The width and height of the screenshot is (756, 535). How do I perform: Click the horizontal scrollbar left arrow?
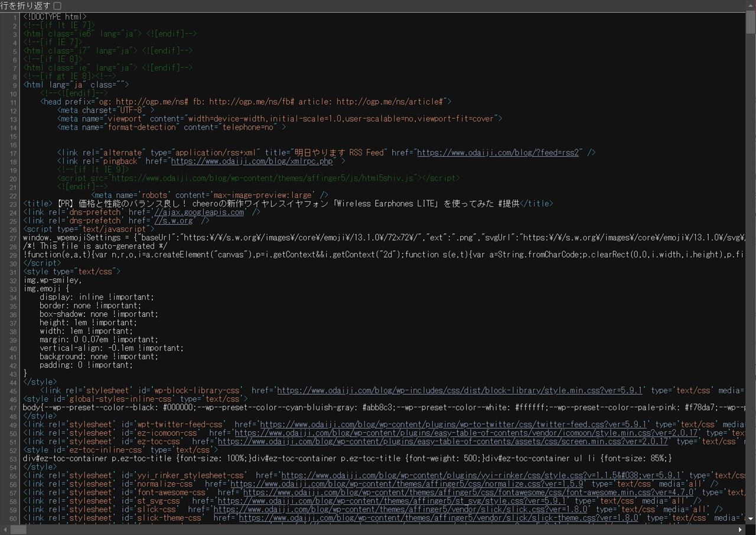5,530
